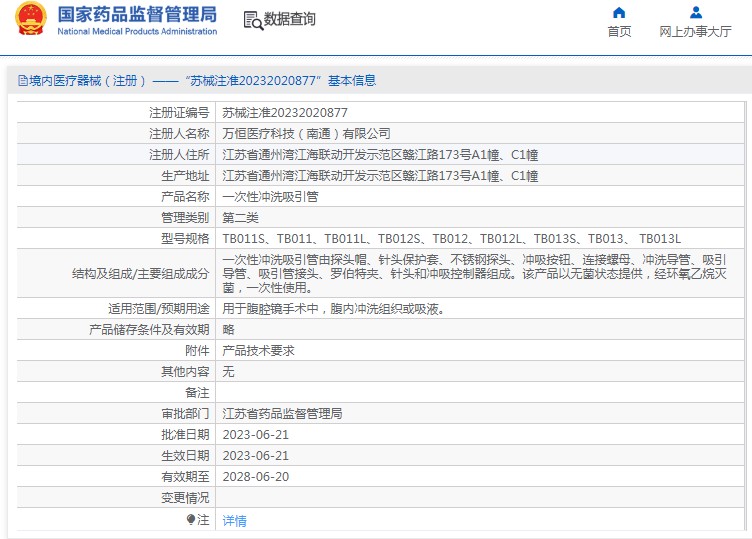Click the 变更情况 label cell
Screen dimensions: 752x539
(x=117, y=498)
